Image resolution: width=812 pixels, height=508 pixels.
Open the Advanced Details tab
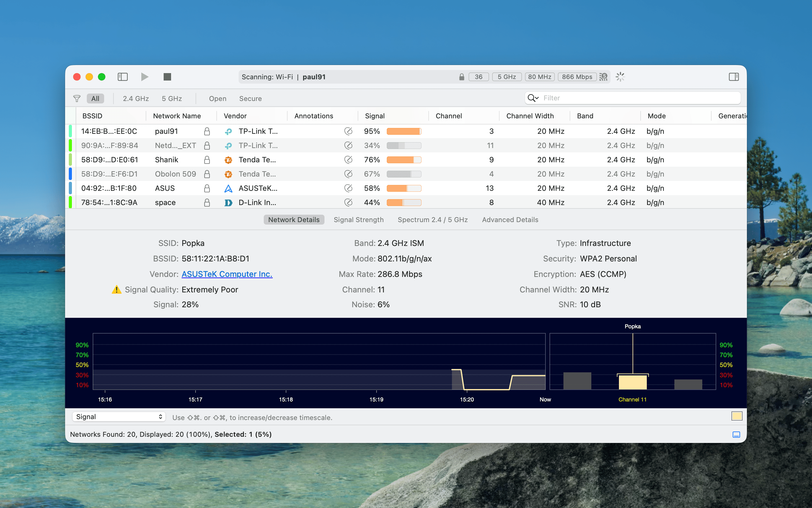510,220
